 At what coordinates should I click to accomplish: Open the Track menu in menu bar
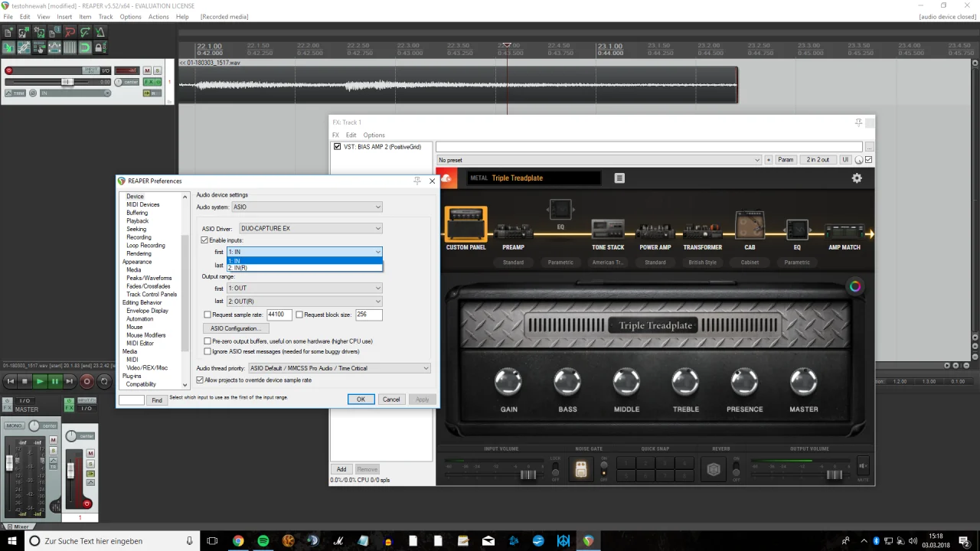[x=106, y=17]
